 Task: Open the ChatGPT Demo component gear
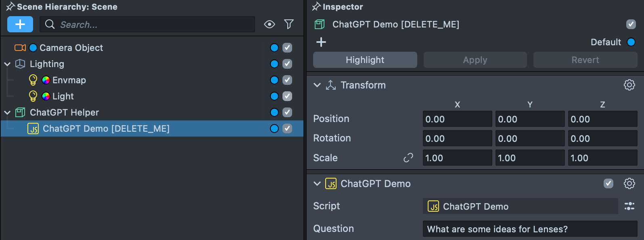[x=629, y=183]
